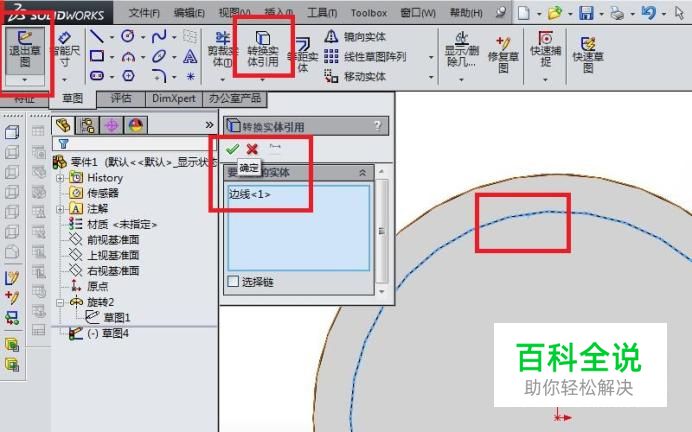The image size is (692, 432).
Task: Toggle the 选择链 checkbox
Action: click(233, 281)
